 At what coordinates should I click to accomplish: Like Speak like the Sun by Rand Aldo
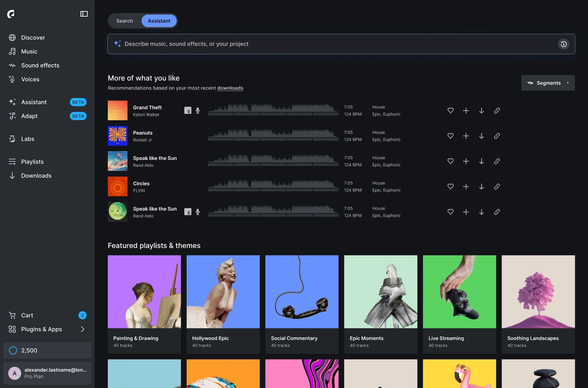coord(450,161)
